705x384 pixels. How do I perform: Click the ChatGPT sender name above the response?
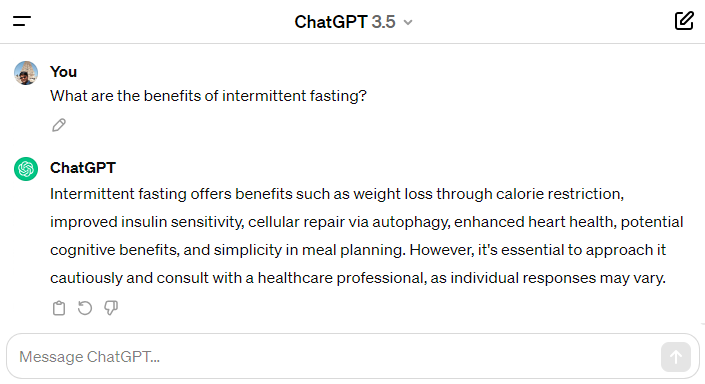click(x=83, y=168)
